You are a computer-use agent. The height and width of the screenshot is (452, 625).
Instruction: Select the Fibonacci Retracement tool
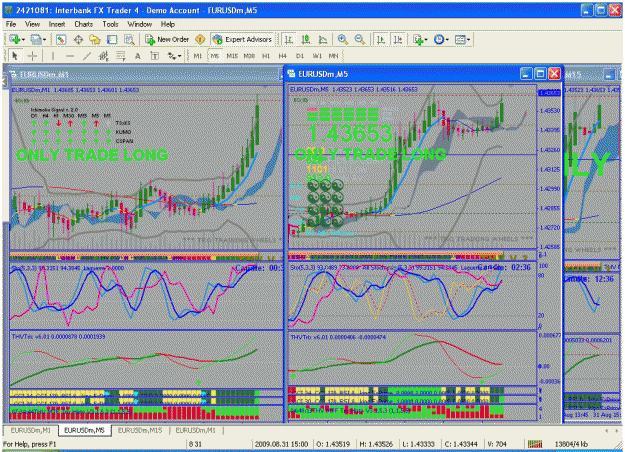(x=120, y=56)
